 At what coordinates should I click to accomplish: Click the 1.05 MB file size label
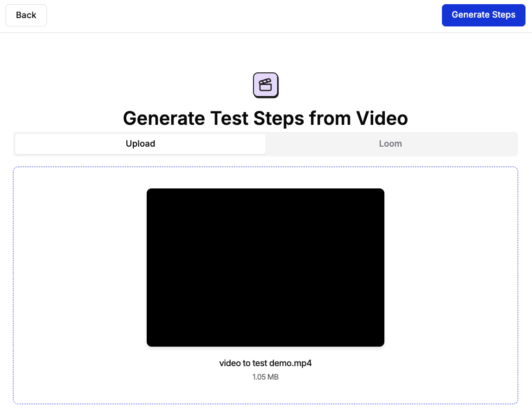tap(265, 377)
